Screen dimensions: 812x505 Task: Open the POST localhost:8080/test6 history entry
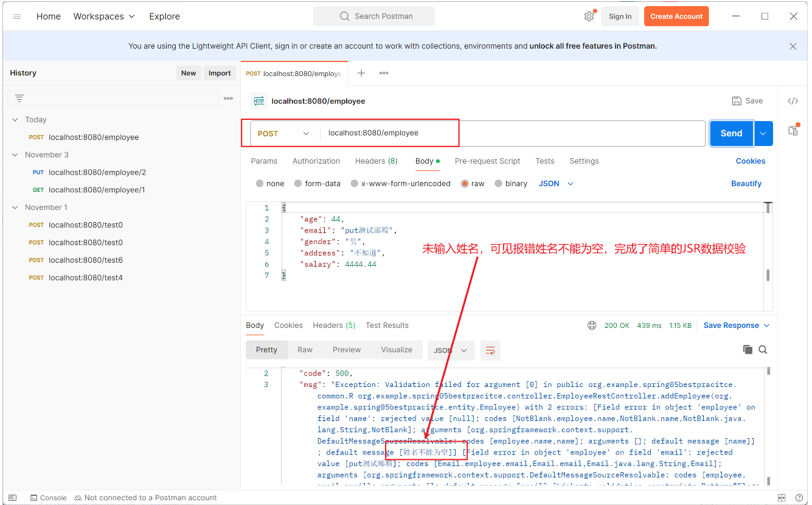pos(86,260)
